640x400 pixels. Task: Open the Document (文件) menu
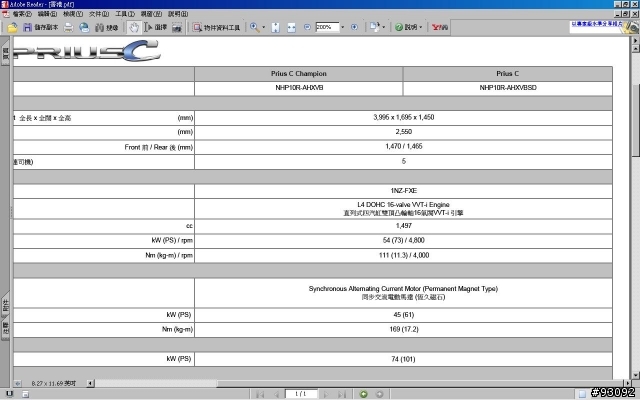99,14
